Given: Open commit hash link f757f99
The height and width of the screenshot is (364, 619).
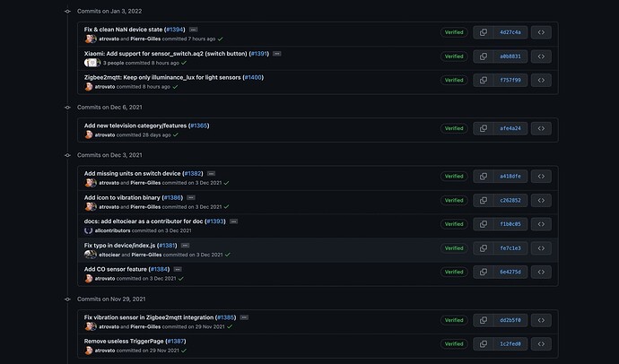Looking at the screenshot, I should (x=510, y=80).
